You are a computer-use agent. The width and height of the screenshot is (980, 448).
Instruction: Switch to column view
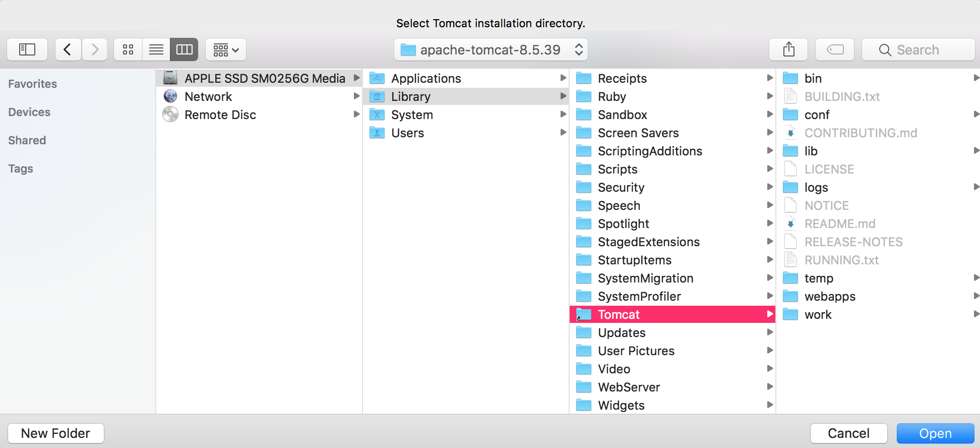pos(184,49)
